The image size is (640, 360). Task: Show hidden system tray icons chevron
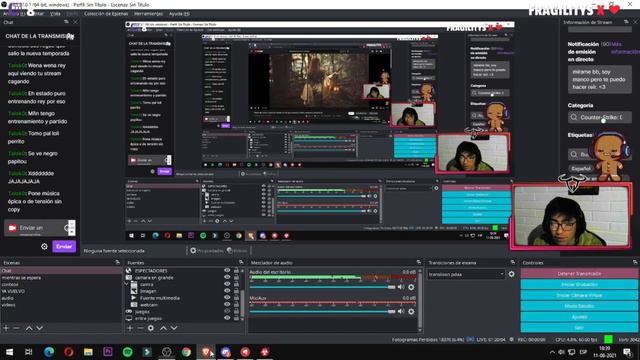[552, 352]
